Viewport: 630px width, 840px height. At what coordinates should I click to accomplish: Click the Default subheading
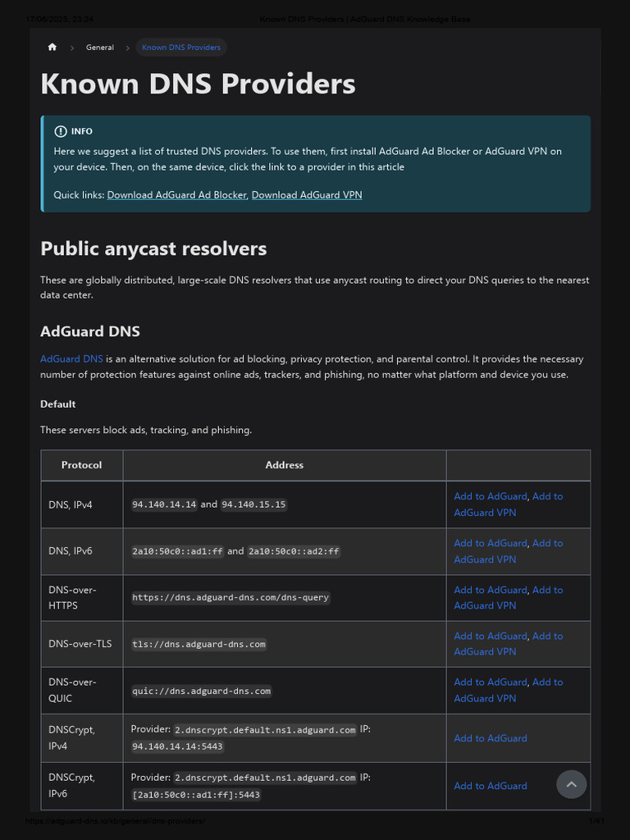tap(58, 404)
